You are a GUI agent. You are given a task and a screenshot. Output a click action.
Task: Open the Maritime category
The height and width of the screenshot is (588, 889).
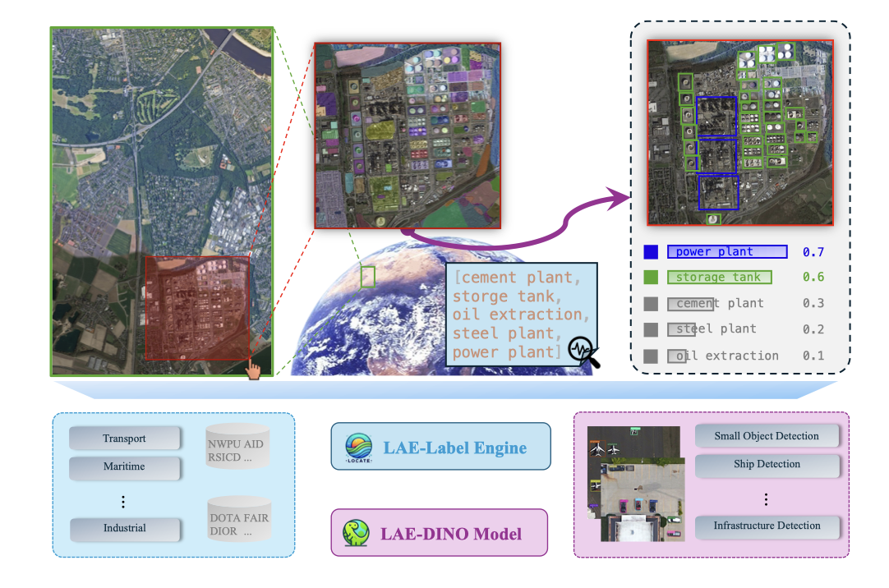click(x=125, y=467)
